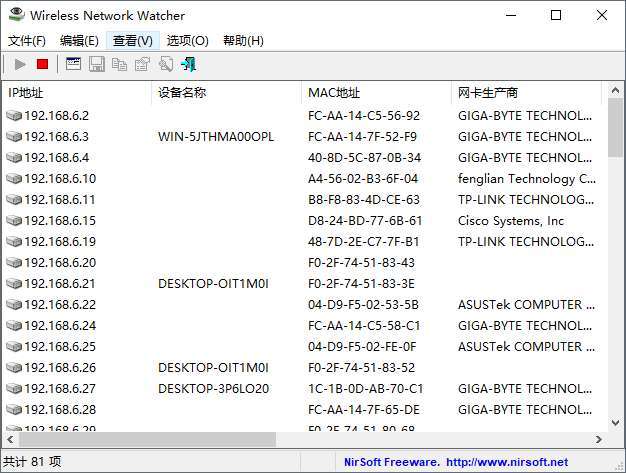Select TP-LINK manufacturer in 192.168.6.19 row
Image resolution: width=626 pixels, height=473 pixels.
(x=526, y=242)
